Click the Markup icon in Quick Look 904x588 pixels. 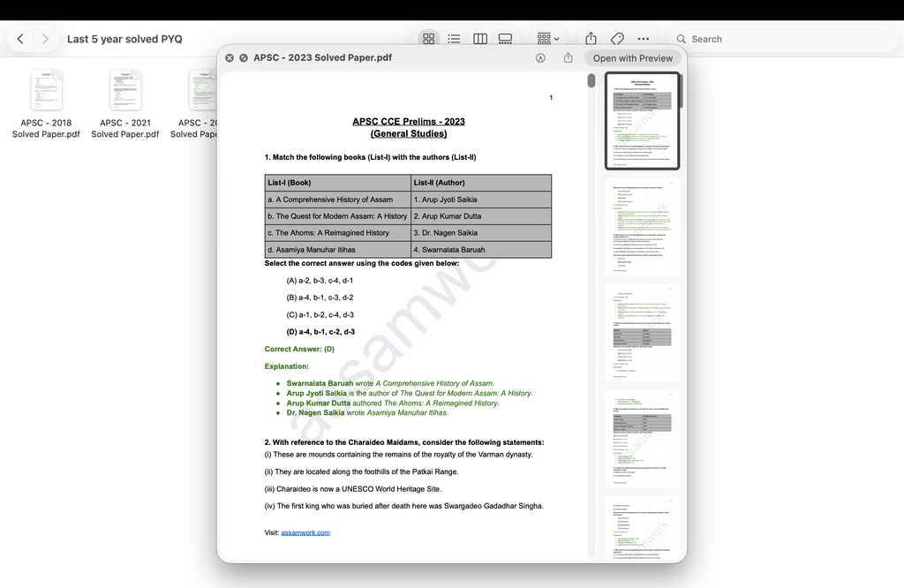coord(540,57)
